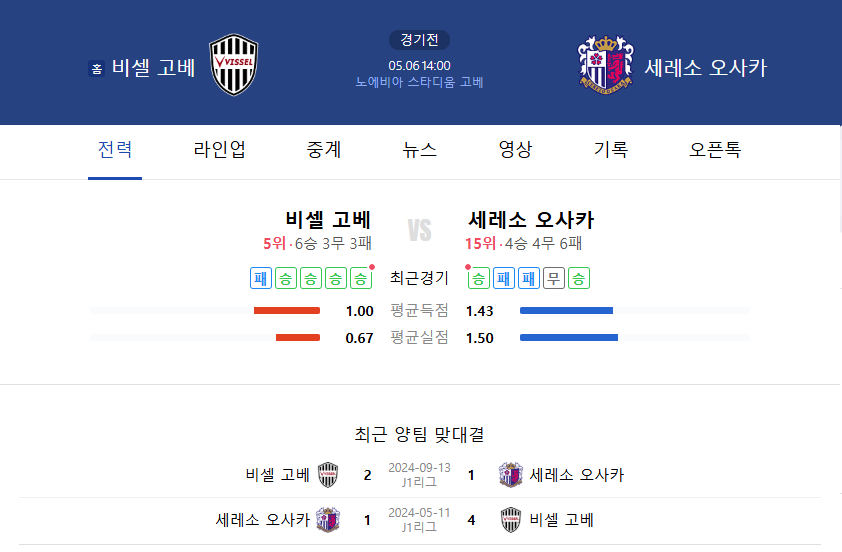Click Vissel Kobe's small crest in 2024-09-13 match
The height and width of the screenshot is (552, 842).
(x=328, y=475)
